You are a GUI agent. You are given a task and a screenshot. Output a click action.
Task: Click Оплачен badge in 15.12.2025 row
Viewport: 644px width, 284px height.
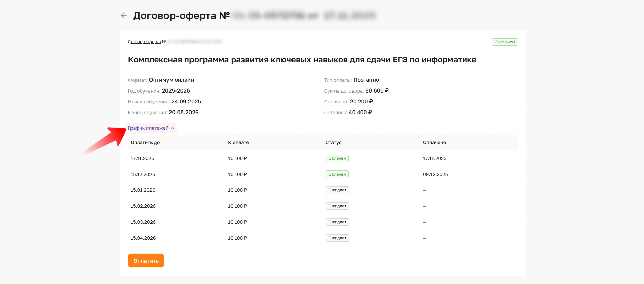(337, 174)
